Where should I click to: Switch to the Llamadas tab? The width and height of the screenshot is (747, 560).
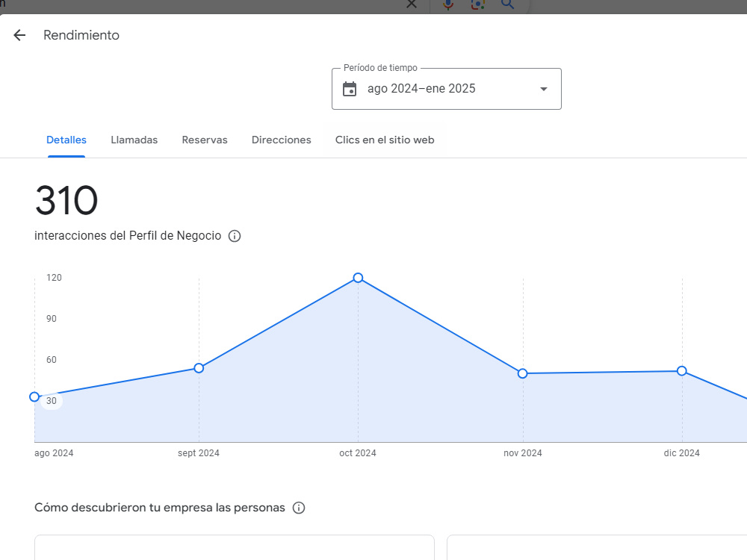point(134,140)
